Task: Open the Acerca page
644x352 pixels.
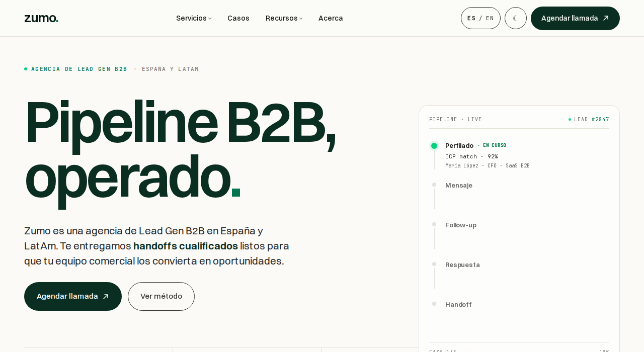Action: coord(331,18)
